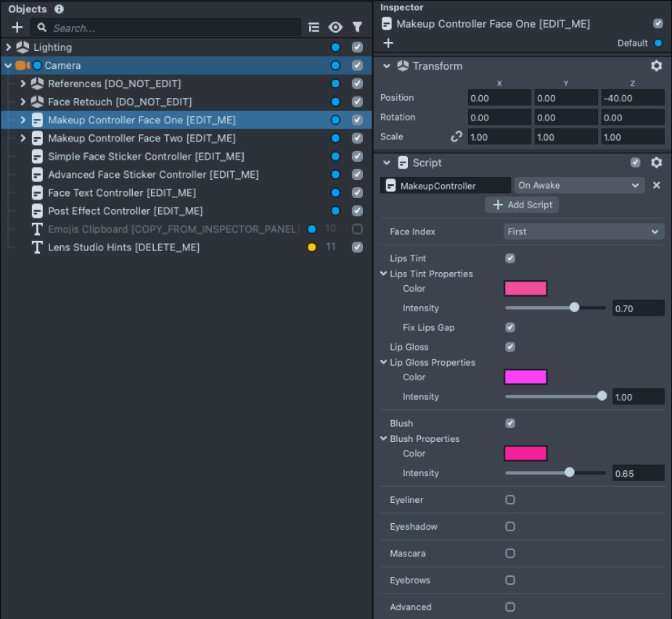This screenshot has height=619, width=672.
Task: Click the scale link/lock proportions icon
Action: 456,136
